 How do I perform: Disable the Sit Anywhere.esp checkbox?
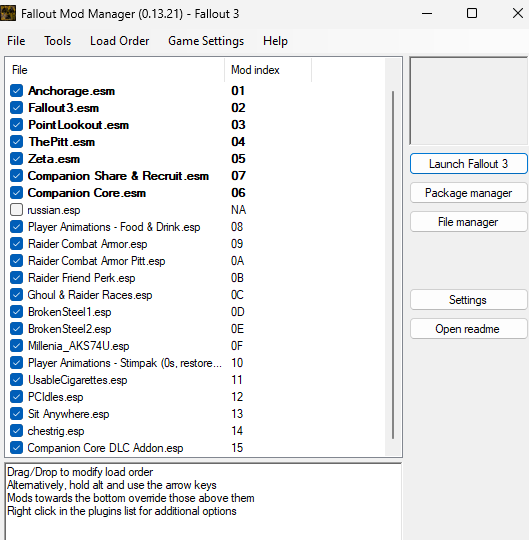coord(17,414)
